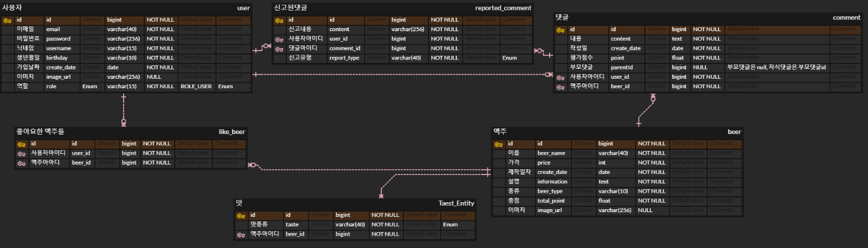Image resolution: width=868 pixels, height=248 pixels.
Task: Select the 'user' physical table name
Action: pos(243,8)
